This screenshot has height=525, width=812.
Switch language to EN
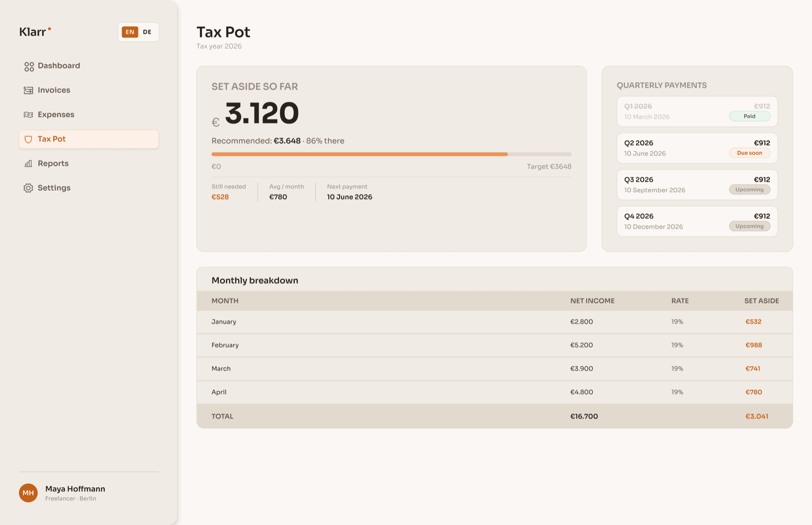(x=130, y=32)
